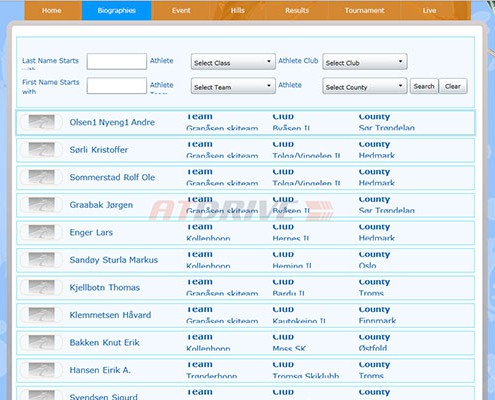495x400 pixels.
Task: Open the photo thumbnail for Klemmetsen Håvard
Action: click(x=41, y=315)
